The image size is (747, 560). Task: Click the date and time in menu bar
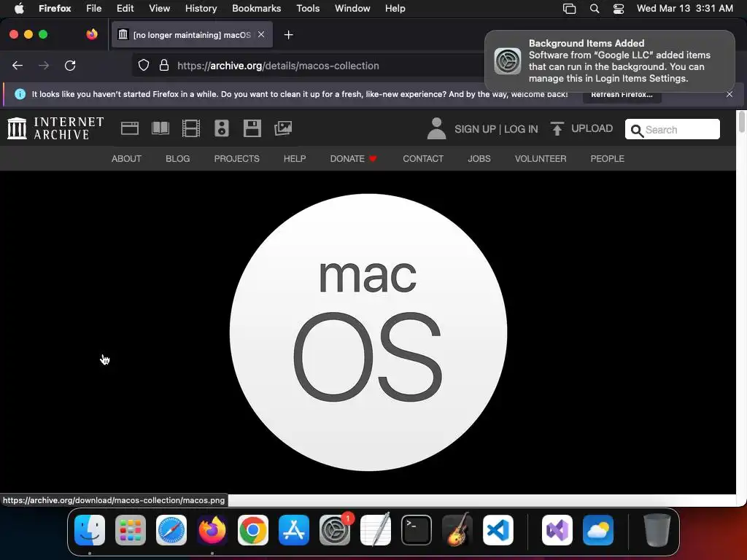(x=684, y=9)
